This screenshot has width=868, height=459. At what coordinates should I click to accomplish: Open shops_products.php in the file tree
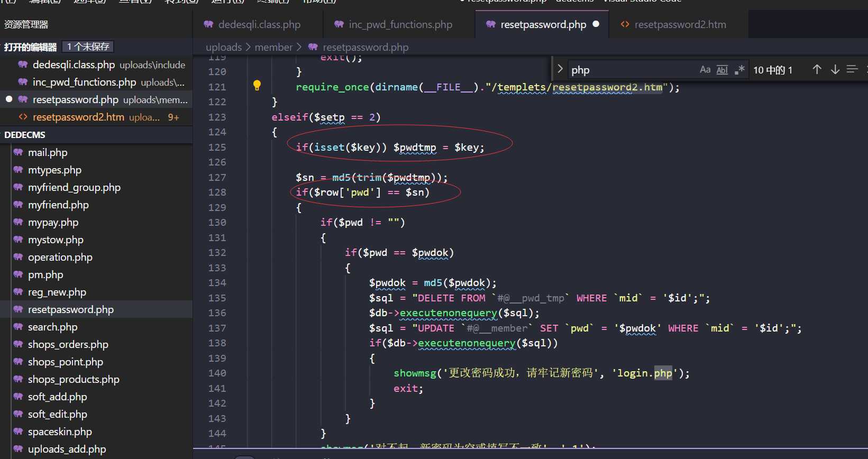pos(96,379)
